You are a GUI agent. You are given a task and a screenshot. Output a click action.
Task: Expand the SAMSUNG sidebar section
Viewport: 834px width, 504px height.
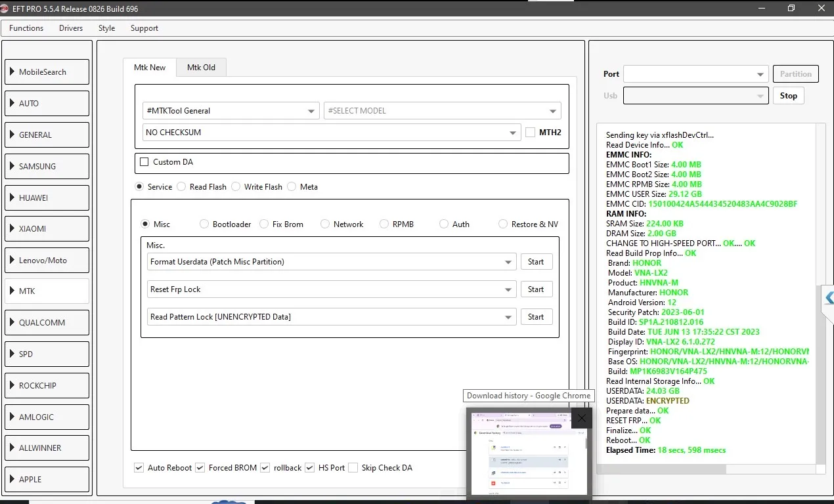(x=47, y=166)
